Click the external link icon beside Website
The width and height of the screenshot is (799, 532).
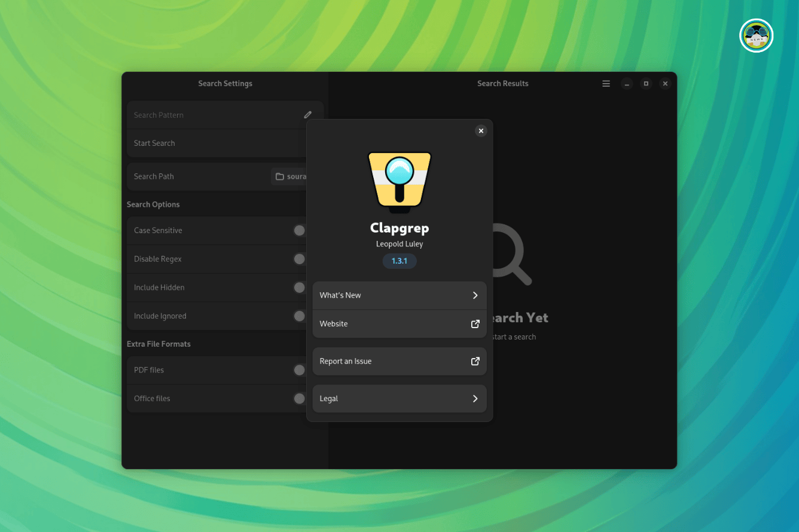pos(475,324)
